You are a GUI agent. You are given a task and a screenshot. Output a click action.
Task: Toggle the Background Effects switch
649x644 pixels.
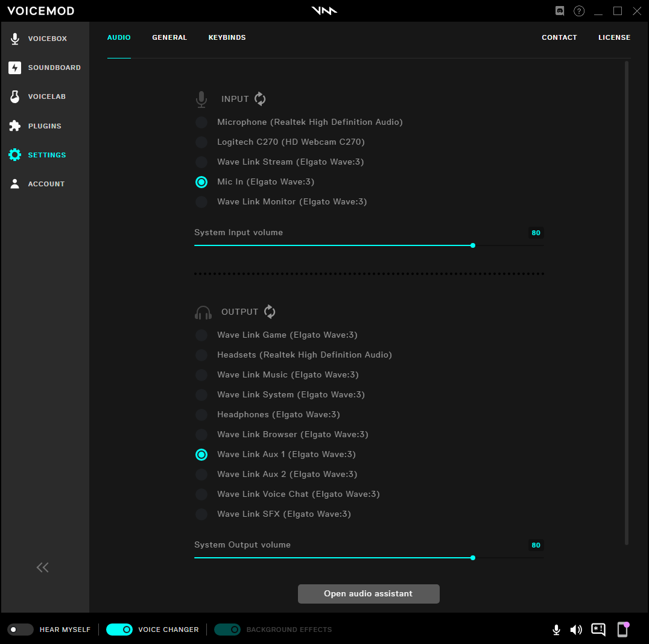[x=227, y=630]
